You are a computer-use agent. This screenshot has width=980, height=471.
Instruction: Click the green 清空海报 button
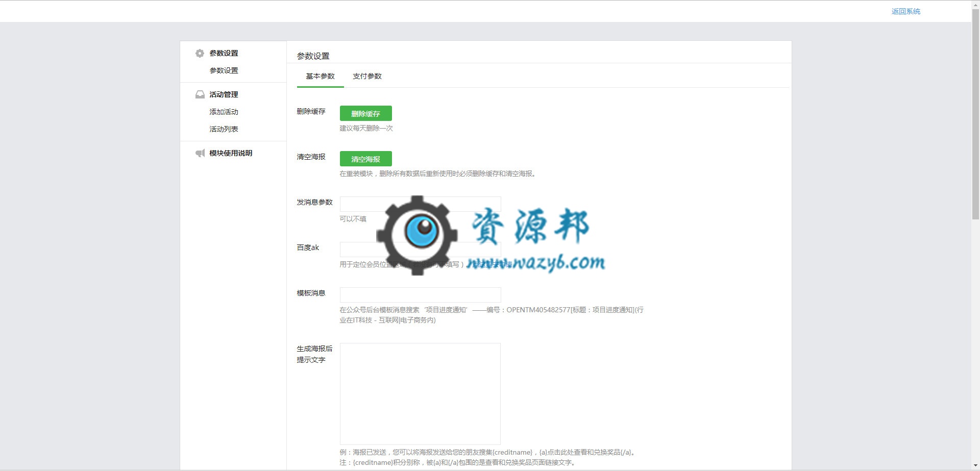pyautogui.click(x=365, y=159)
